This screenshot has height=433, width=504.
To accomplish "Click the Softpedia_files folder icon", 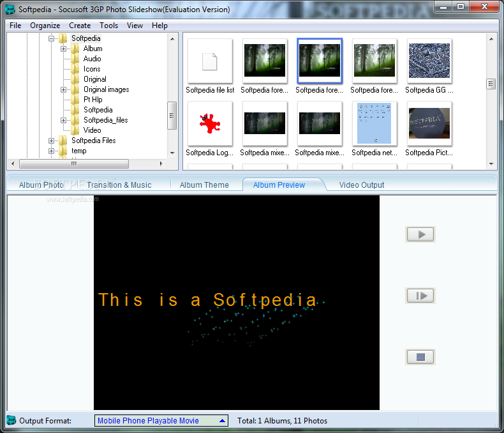I will (x=75, y=120).
